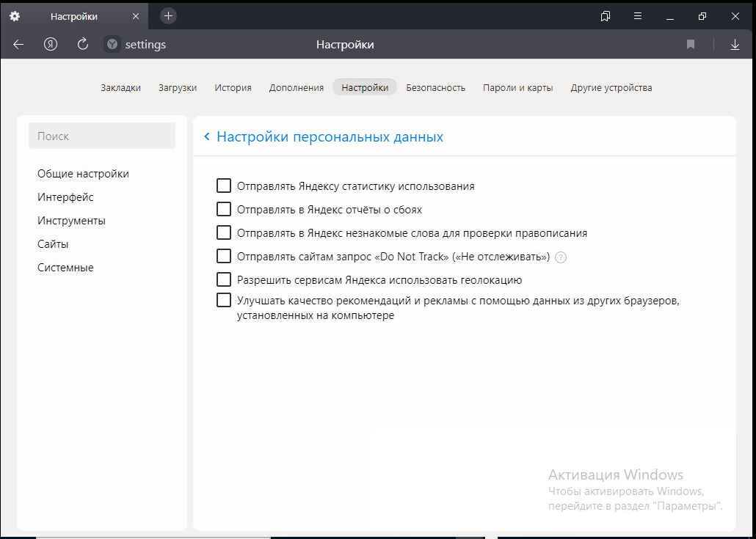This screenshot has width=756, height=539.
Task: Reload the page with refresh icon
Action: [83, 45]
